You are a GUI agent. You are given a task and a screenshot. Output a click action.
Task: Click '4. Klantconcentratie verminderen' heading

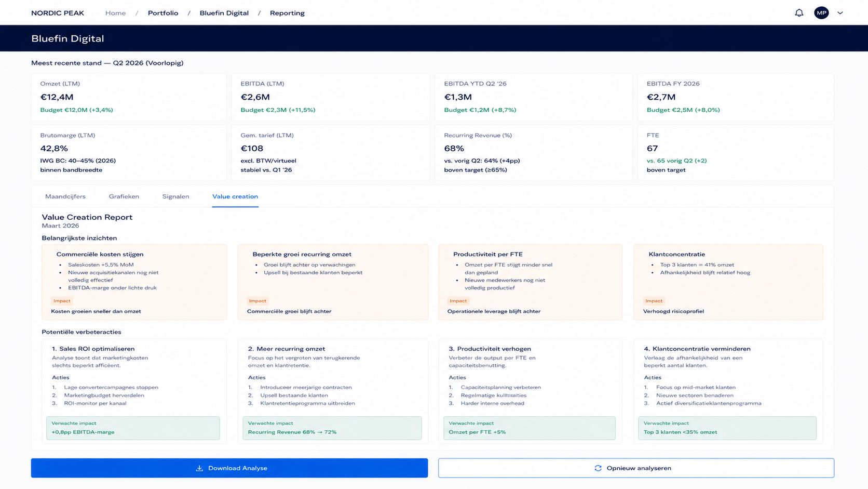point(697,349)
